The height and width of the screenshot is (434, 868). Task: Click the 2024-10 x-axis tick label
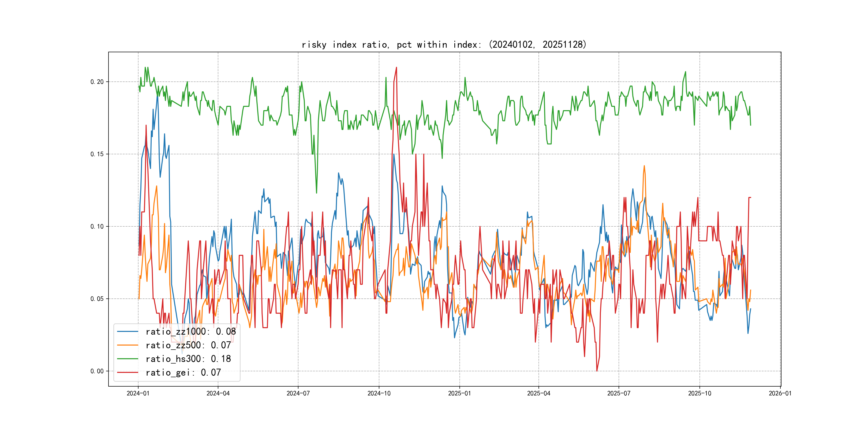coord(379,393)
